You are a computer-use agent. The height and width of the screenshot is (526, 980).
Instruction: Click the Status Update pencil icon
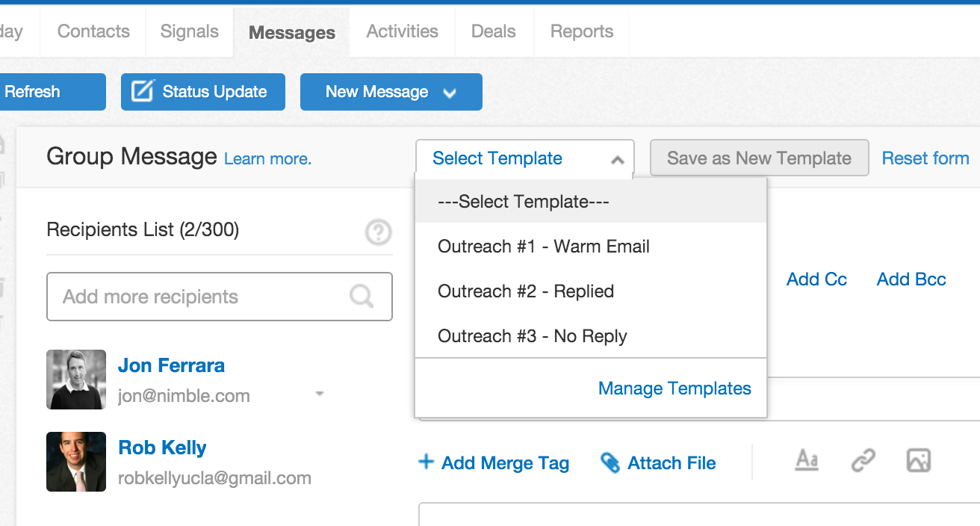[x=142, y=91]
